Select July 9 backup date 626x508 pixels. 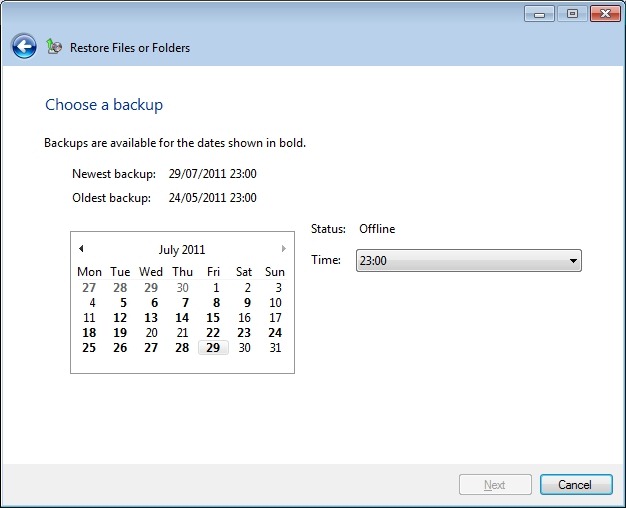245,303
